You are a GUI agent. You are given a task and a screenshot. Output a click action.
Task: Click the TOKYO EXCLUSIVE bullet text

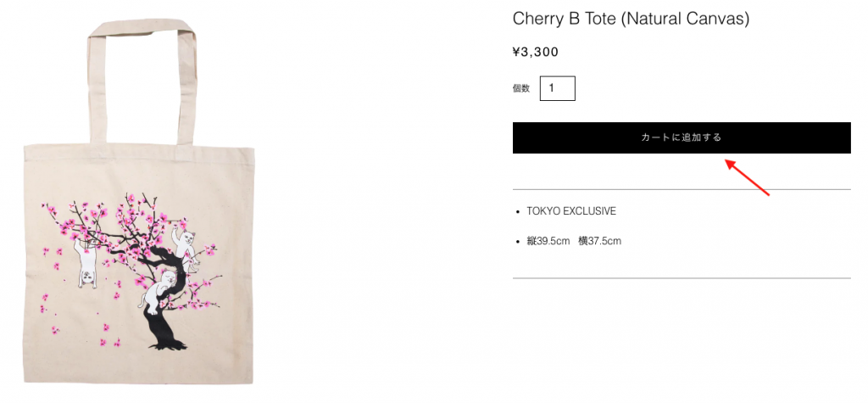click(570, 210)
